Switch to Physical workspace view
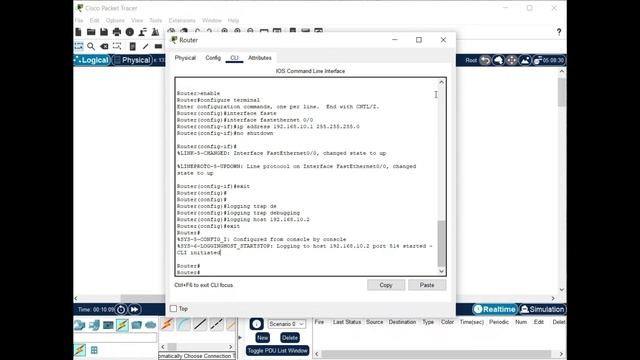This screenshot has width=640, height=360. 133,60
